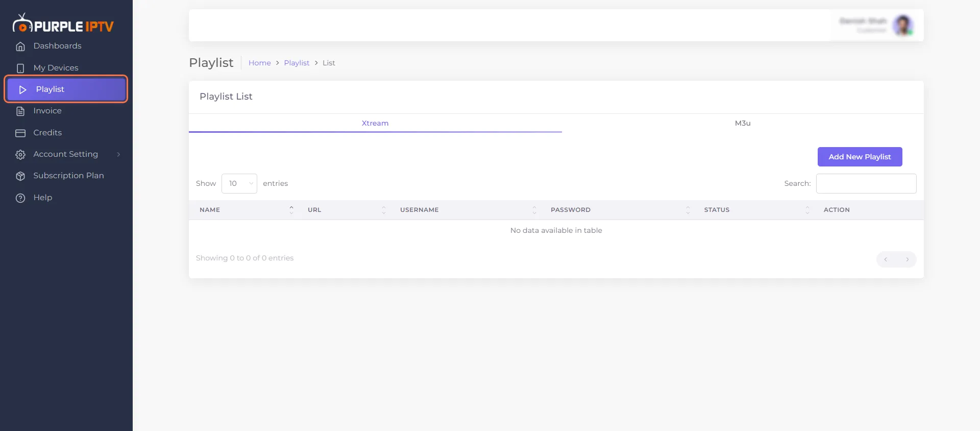Click the Purple IPTV logo
The image size is (980, 431).
click(x=63, y=23)
